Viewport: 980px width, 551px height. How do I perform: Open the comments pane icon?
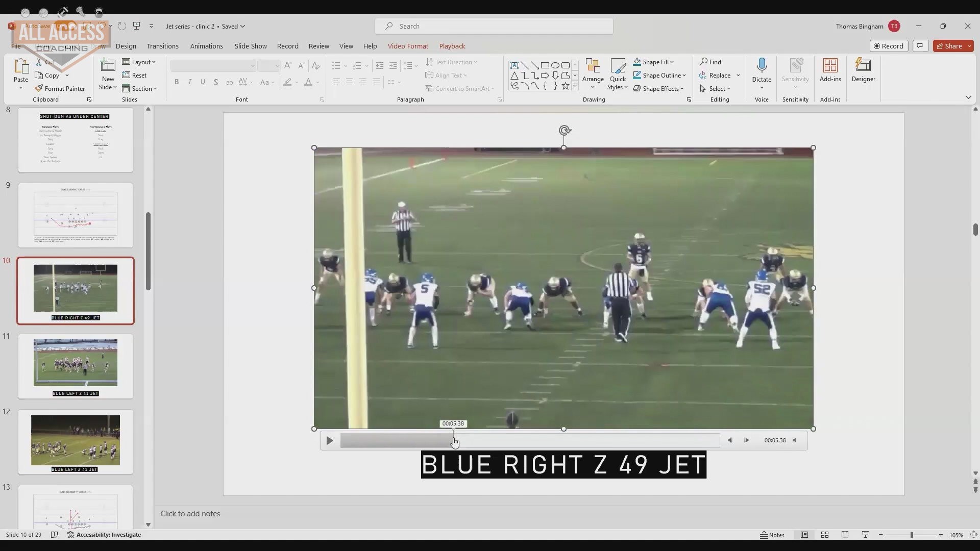[x=920, y=46]
